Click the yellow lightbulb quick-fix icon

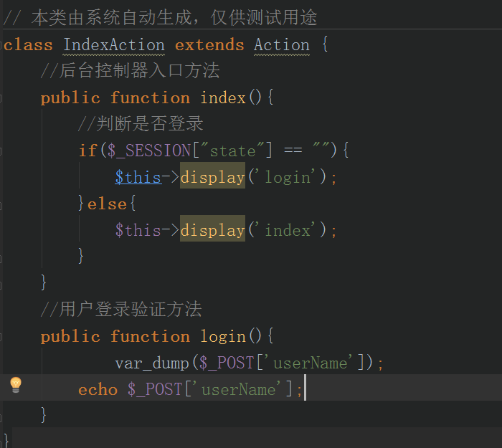15,386
